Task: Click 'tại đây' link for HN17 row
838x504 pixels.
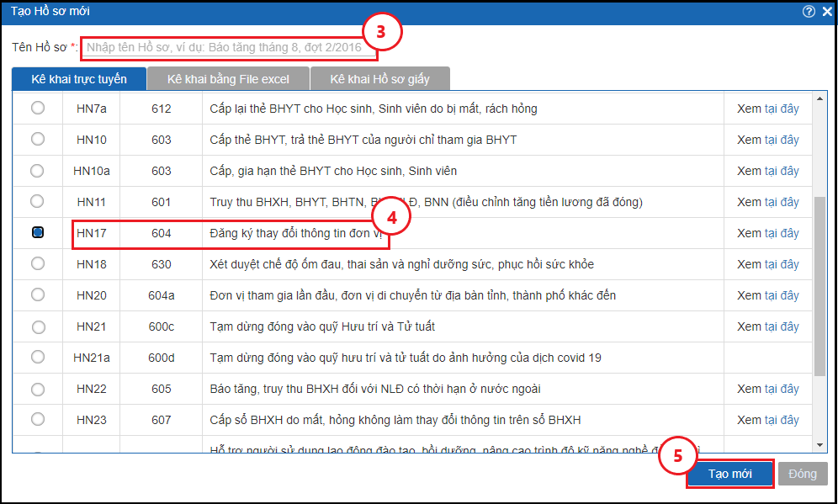Action: click(x=782, y=233)
